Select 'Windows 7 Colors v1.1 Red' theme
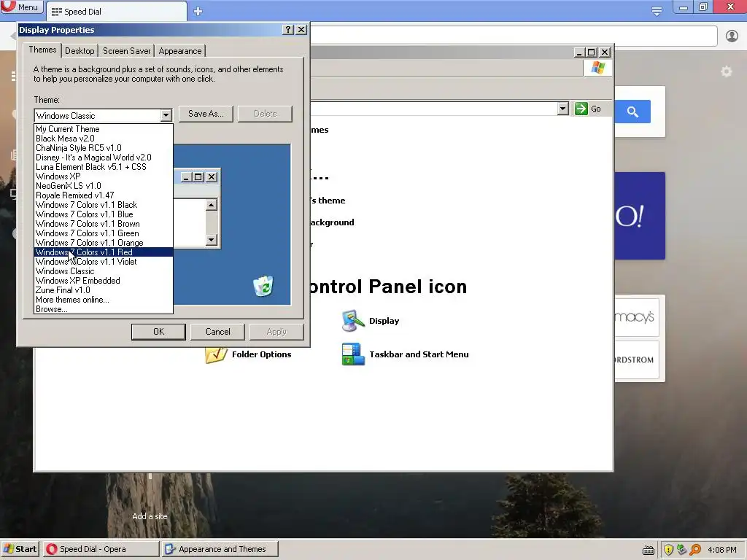Image resolution: width=747 pixels, height=560 pixels. coord(104,252)
